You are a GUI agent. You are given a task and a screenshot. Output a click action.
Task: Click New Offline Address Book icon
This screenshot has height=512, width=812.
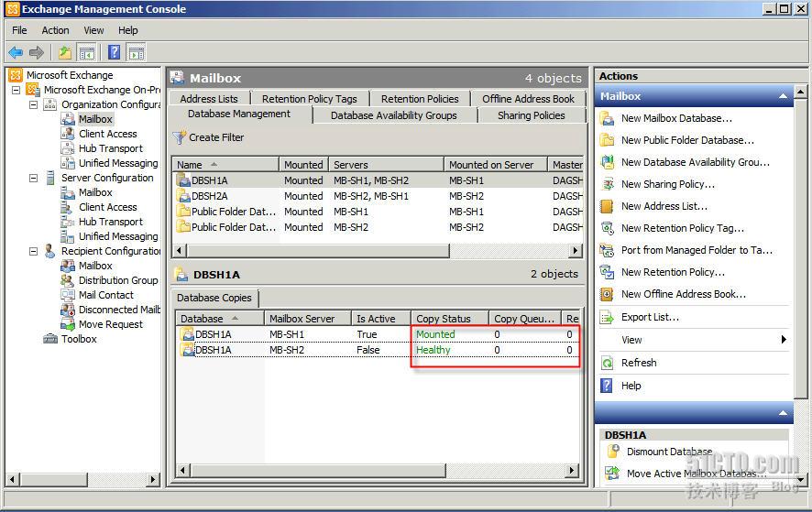(x=607, y=295)
